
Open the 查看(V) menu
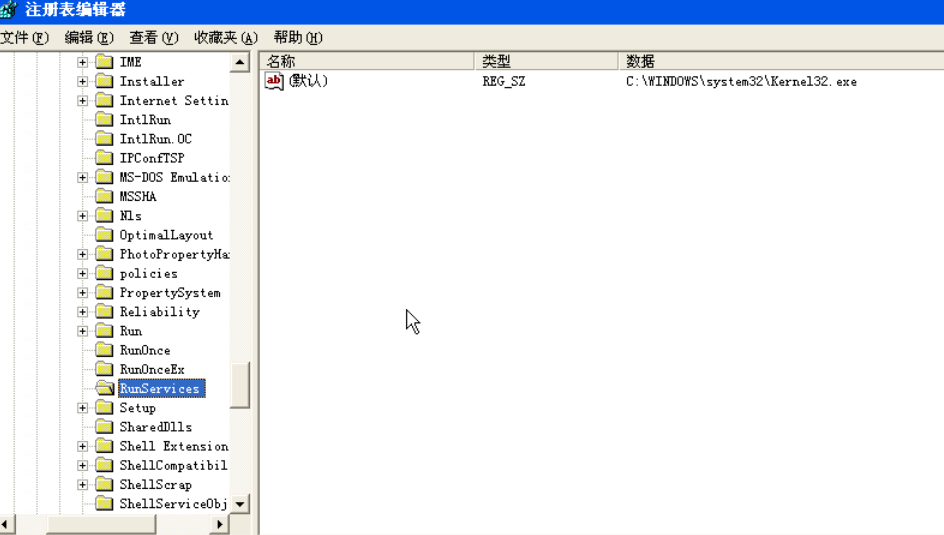point(154,38)
